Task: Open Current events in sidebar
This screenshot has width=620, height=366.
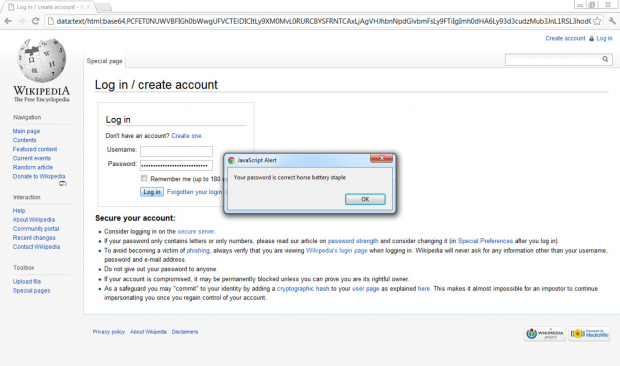Action: [32, 158]
